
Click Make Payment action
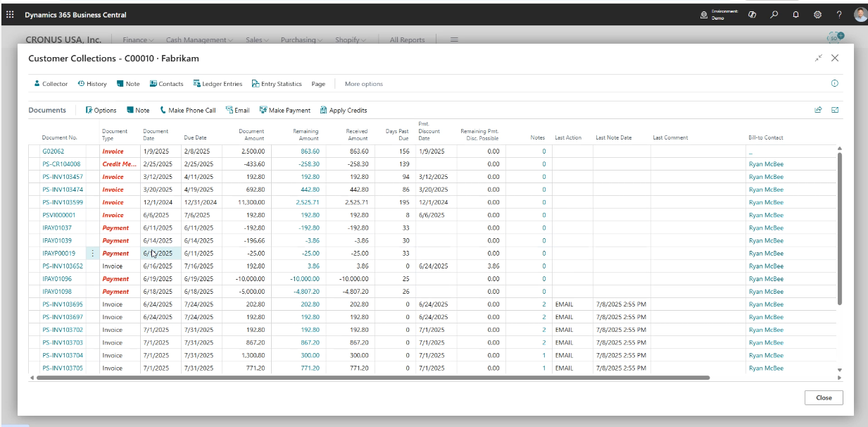pos(284,110)
